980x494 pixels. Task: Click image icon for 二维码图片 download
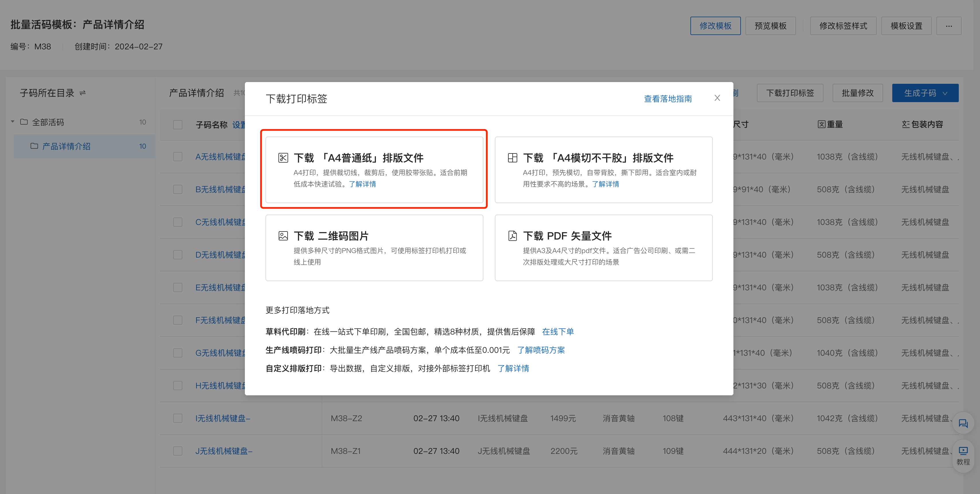click(283, 236)
